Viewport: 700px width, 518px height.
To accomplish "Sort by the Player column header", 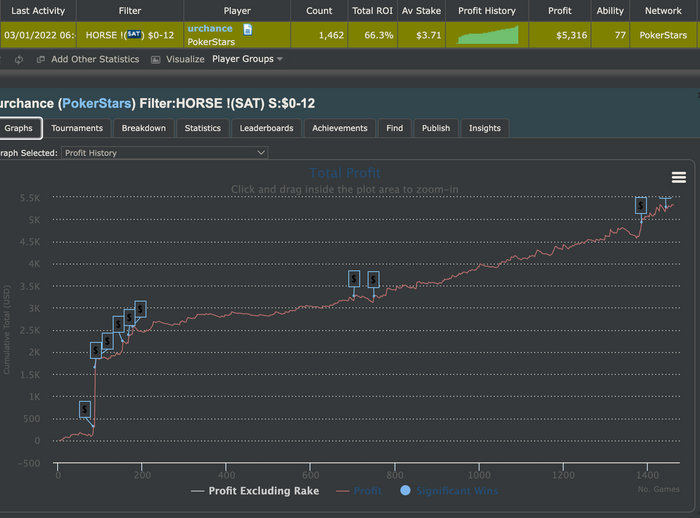I will coord(237,11).
